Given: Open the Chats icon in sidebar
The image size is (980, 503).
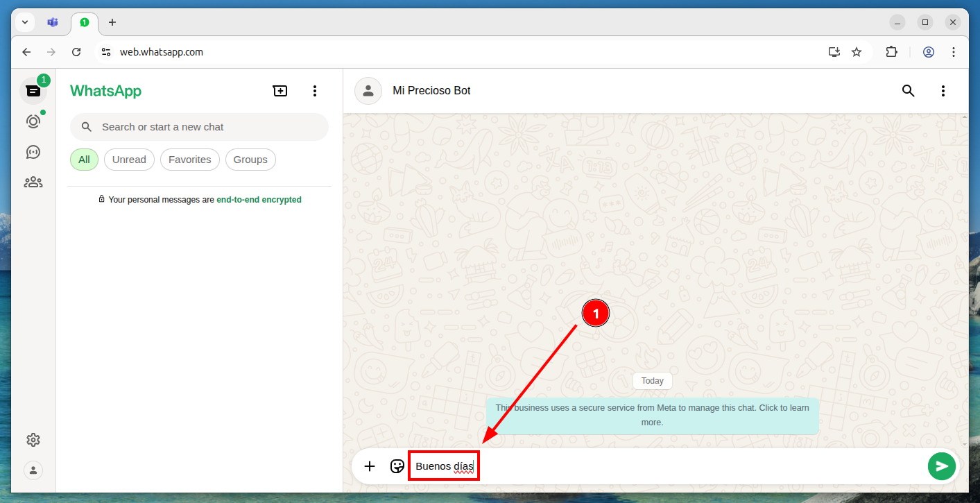Looking at the screenshot, I should [33, 91].
